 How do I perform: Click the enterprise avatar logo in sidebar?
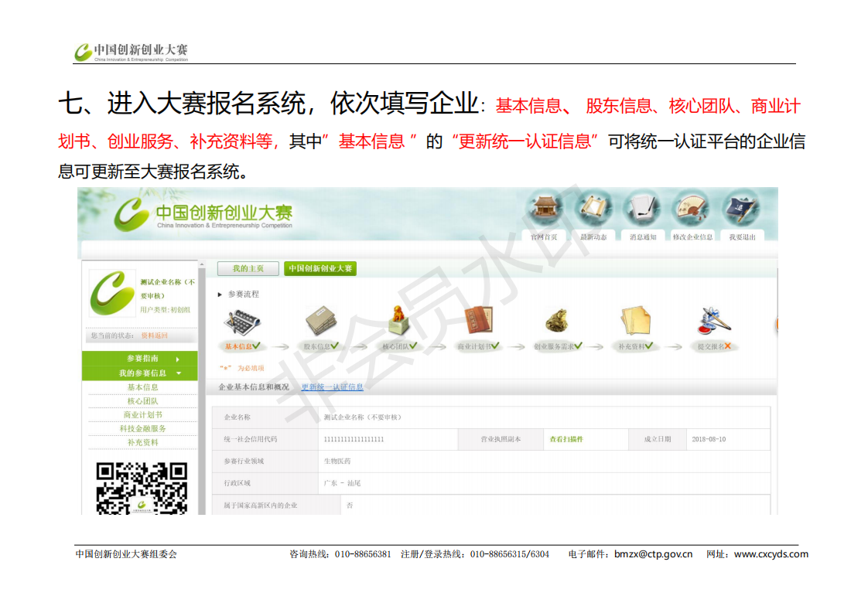(112, 293)
